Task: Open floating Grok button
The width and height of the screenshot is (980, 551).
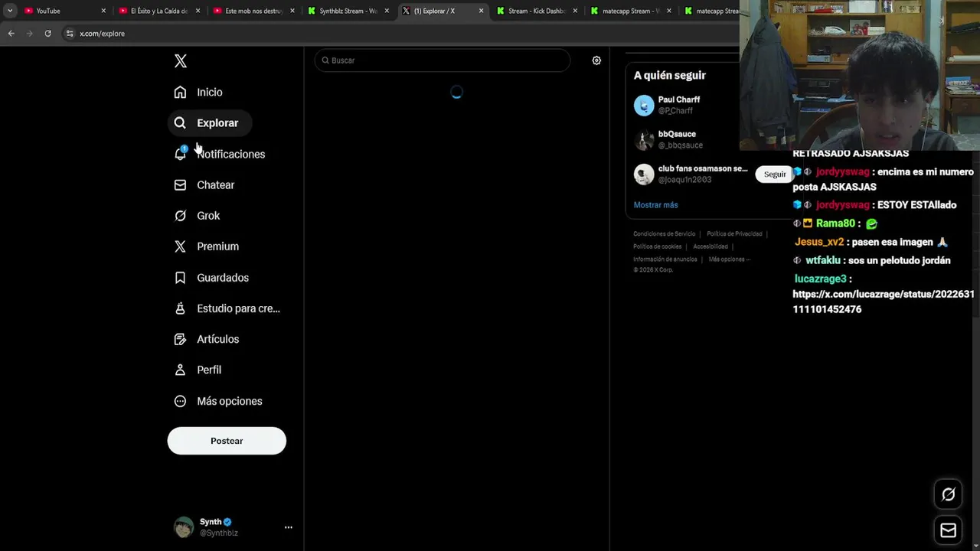Action: coord(948,494)
